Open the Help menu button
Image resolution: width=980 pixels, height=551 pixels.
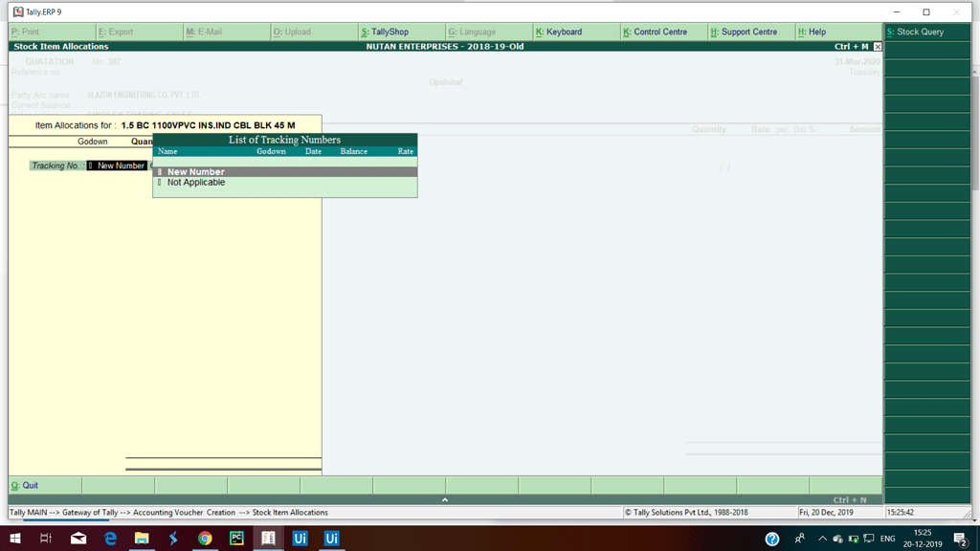click(x=838, y=32)
